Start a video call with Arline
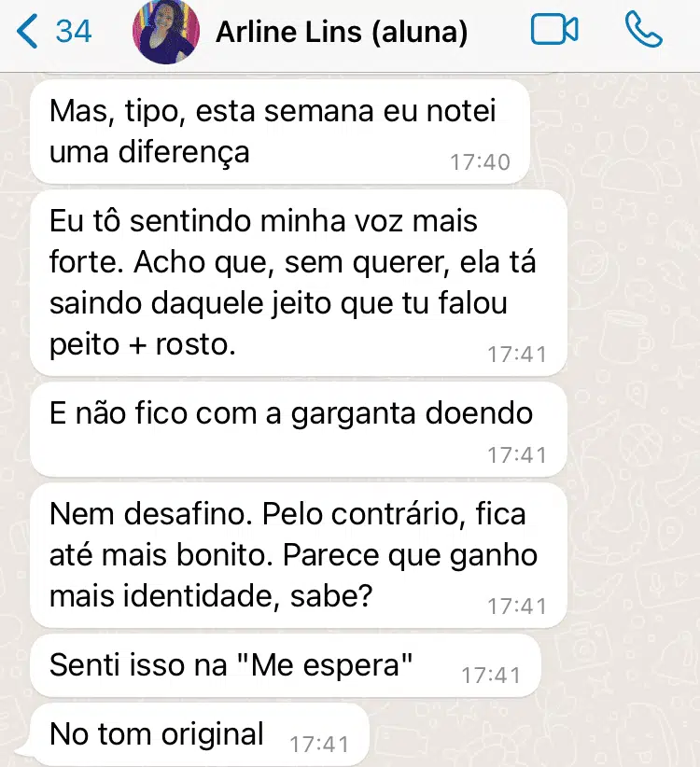 coord(554,30)
